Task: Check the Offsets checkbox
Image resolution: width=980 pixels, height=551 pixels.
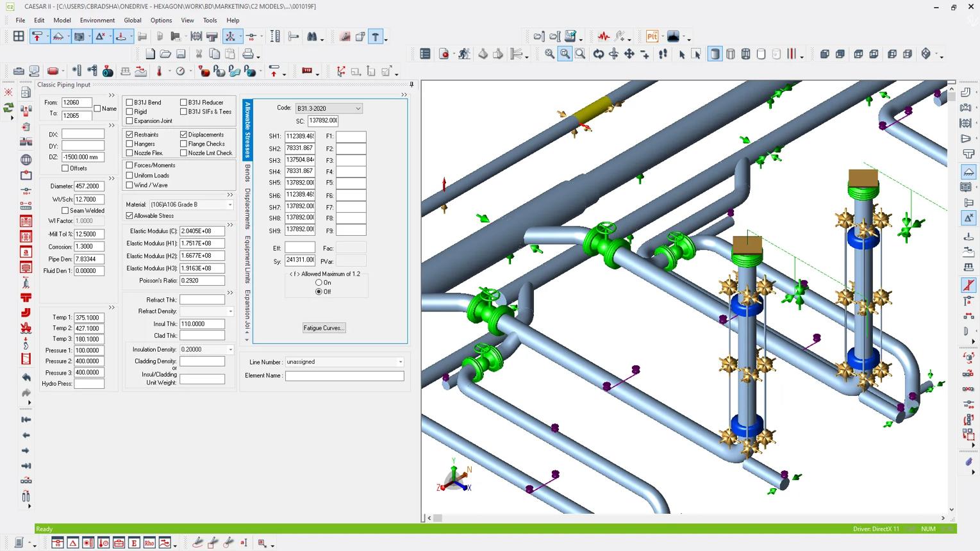Action: [65, 168]
